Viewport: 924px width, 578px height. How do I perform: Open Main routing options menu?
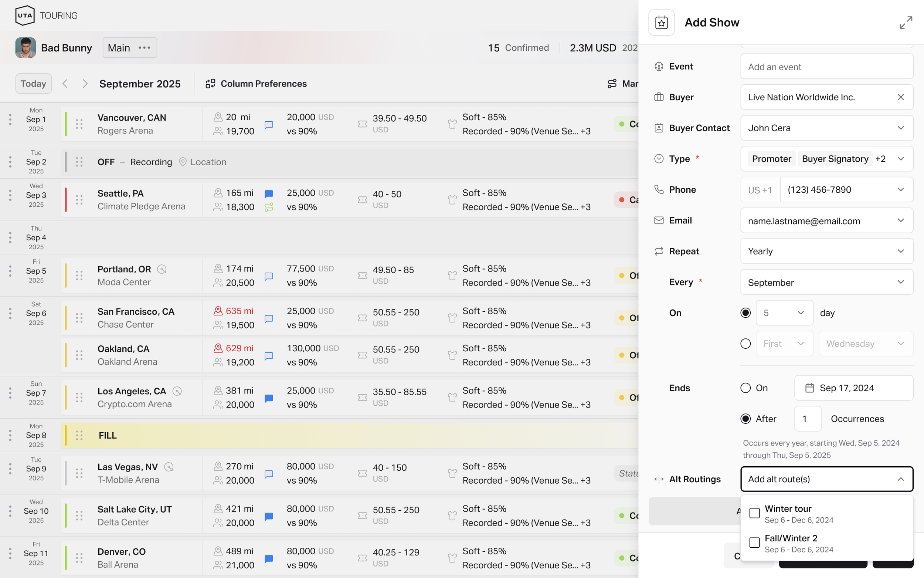[x=144, y=48]
